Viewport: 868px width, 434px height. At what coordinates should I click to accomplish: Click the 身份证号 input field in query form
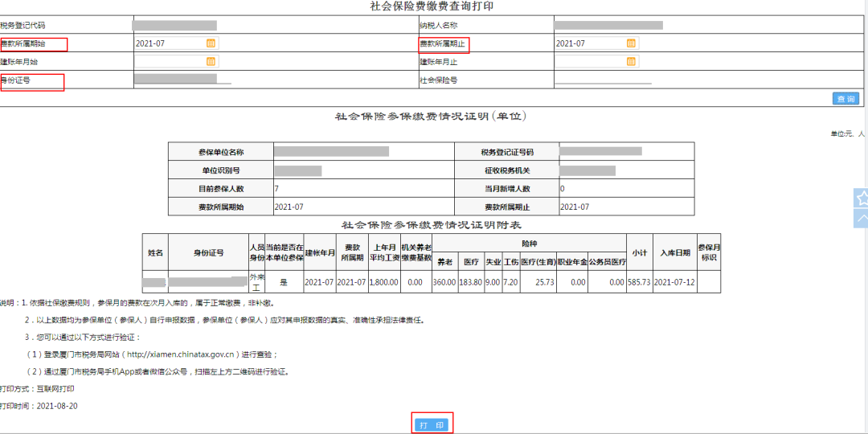pos(182,80)
